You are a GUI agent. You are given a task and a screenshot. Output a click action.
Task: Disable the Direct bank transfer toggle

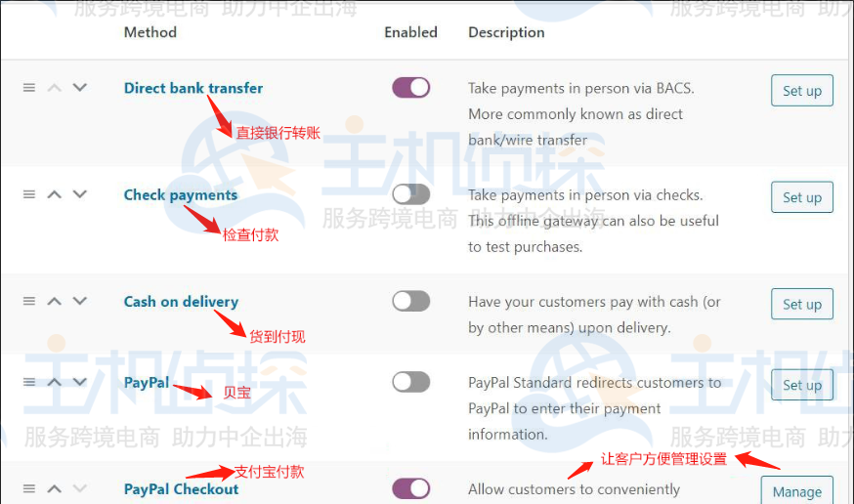(411, 88)
